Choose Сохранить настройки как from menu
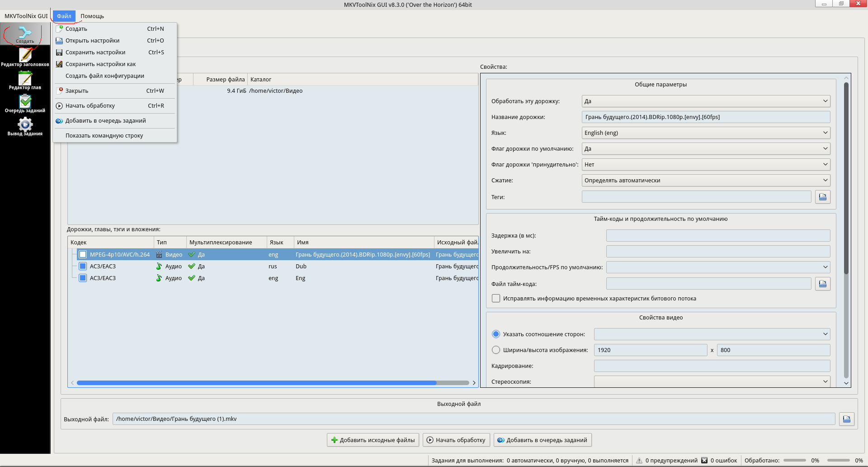The image size is (868, 467). pos(100,64)
